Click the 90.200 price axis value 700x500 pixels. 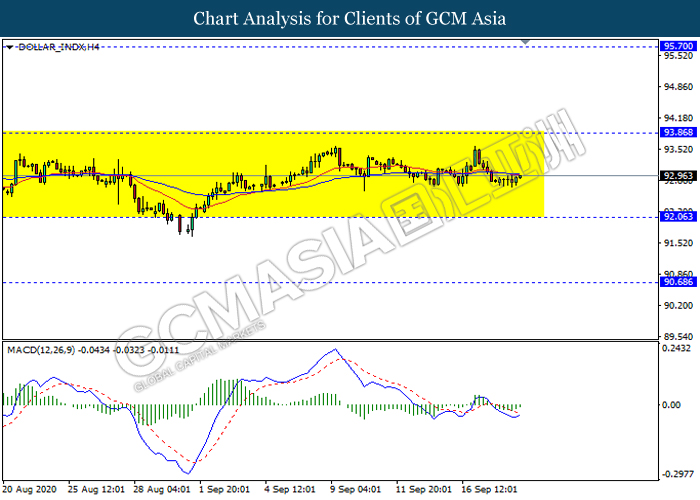coord(678,306)
